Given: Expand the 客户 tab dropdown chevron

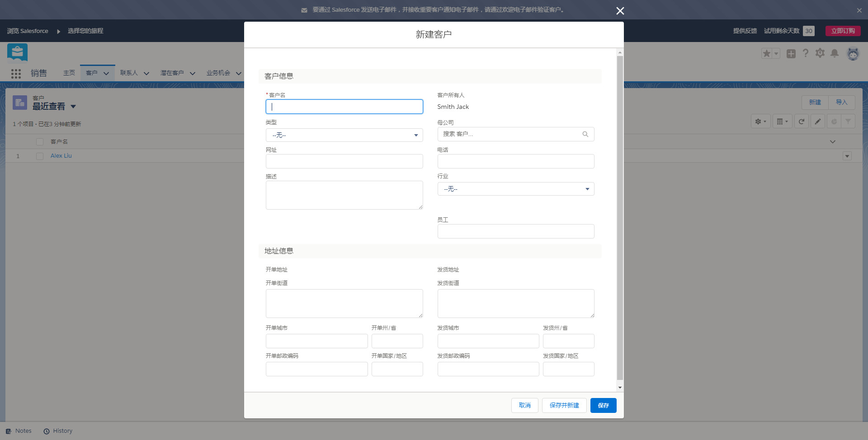Looking at the screenshot, I should (106, 73).
